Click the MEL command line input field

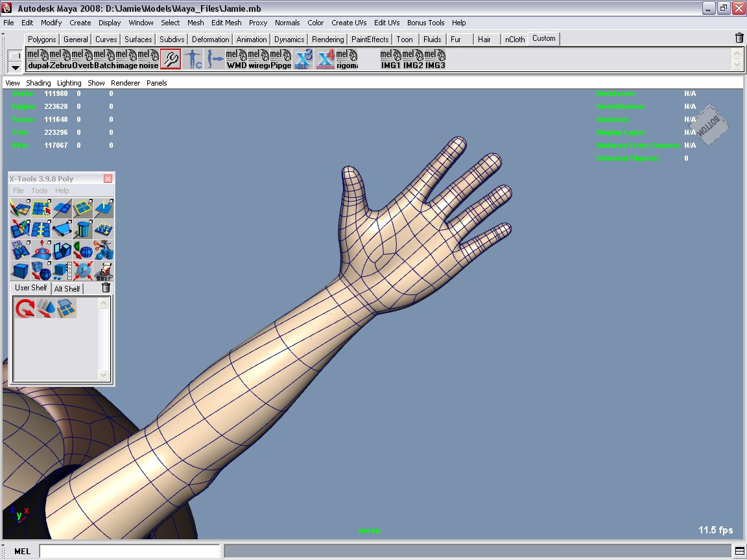point(130,551)
